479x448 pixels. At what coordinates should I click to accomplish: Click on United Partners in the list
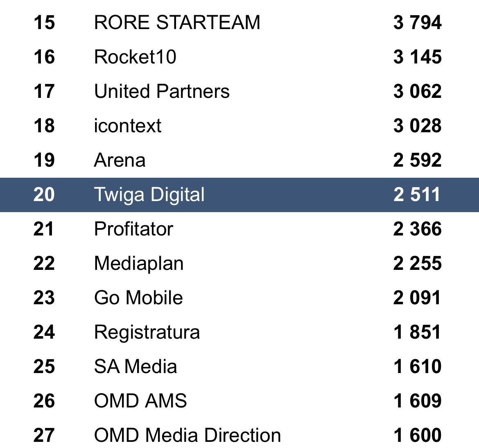coord(162,91)
